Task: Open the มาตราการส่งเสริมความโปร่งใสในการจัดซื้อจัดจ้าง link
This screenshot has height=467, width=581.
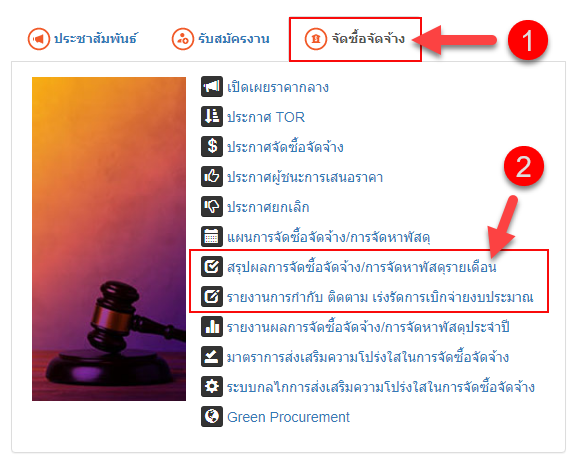Action: click(368, 357)
